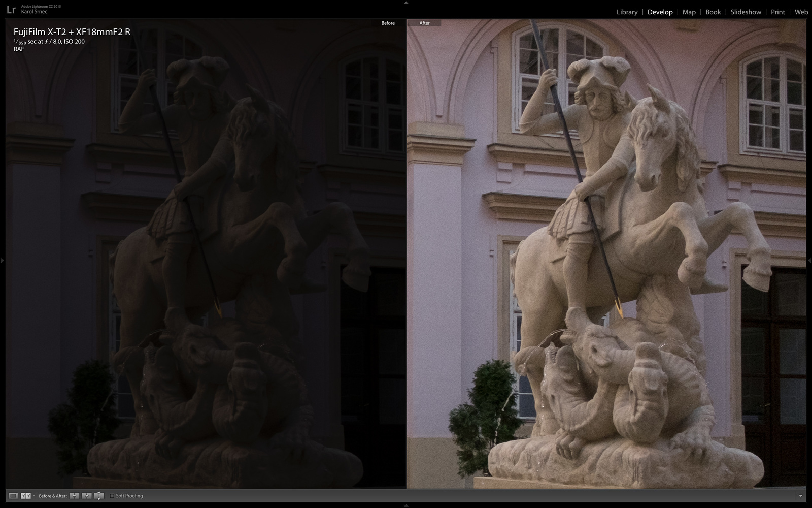The image size is (812, 508).
Task: Expand the top module panel arrow
Action: pyautogui.click(x=406, y=2)
